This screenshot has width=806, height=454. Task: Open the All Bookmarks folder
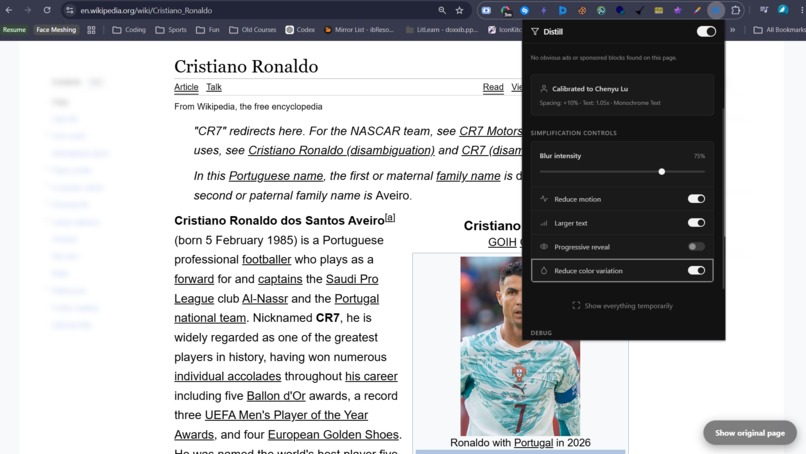[779, 30]
